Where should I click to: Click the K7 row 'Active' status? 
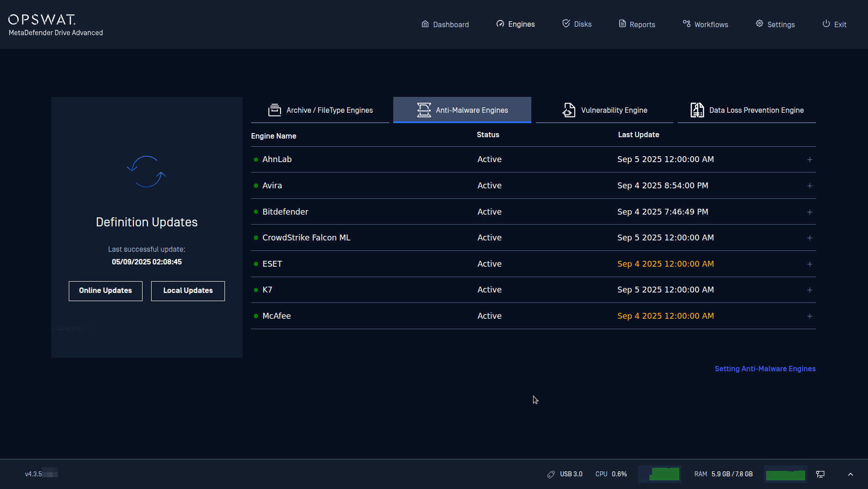point(489,290)
